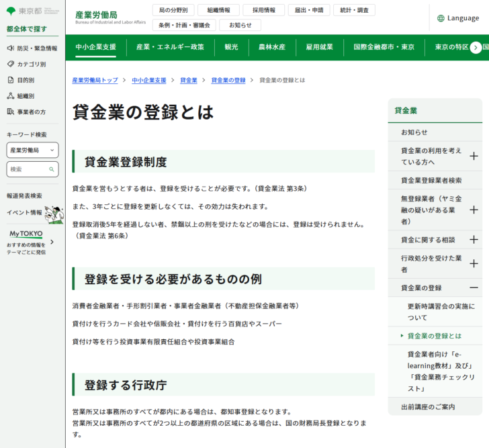Screen dimensions: 489x448
Task: Open 貸金業登録業者検索 sidebar link
Action: (x=435, y=180)
